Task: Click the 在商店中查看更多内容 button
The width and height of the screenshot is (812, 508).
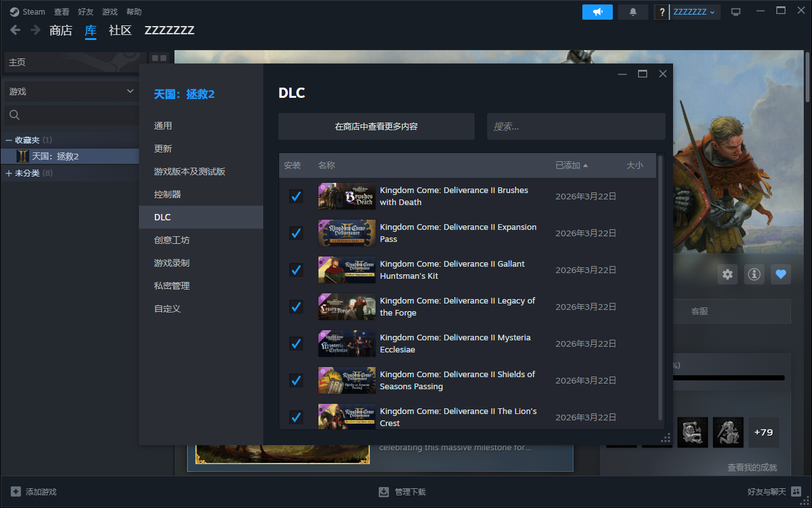Action: point(376,126)
